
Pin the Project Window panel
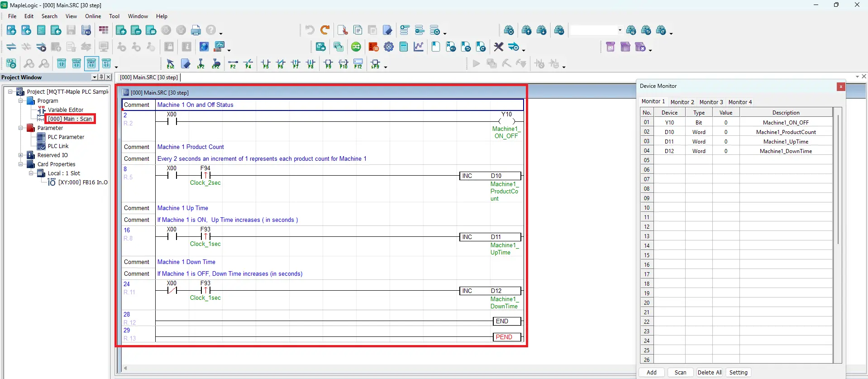pyautogui.click(x=101, y=77)
